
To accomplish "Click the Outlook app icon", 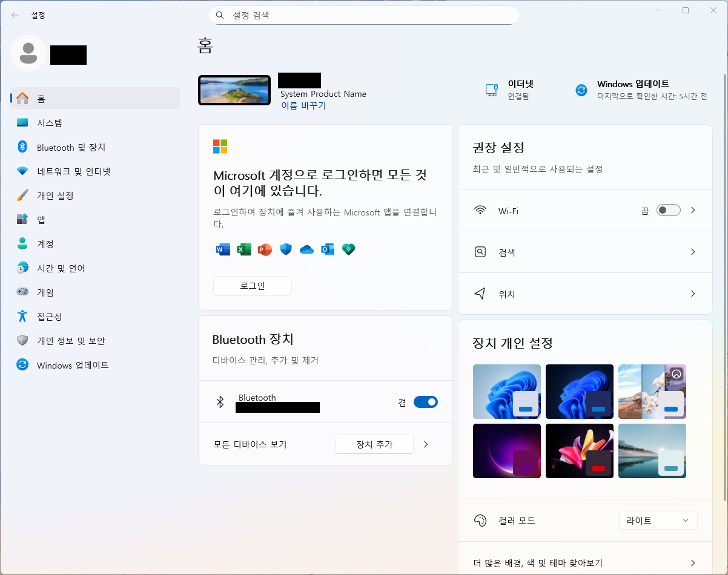I will [328, 249].
